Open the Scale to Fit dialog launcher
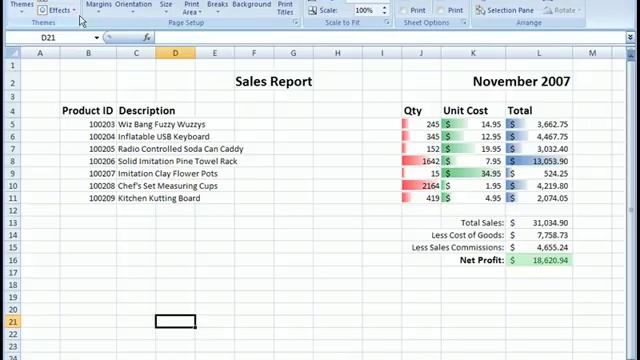 [387, 22]
